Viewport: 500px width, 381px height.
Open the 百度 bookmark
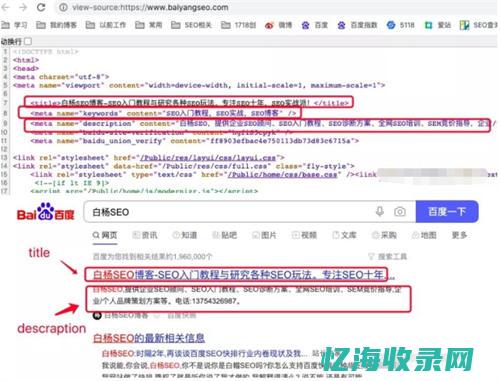click(315, 25)
